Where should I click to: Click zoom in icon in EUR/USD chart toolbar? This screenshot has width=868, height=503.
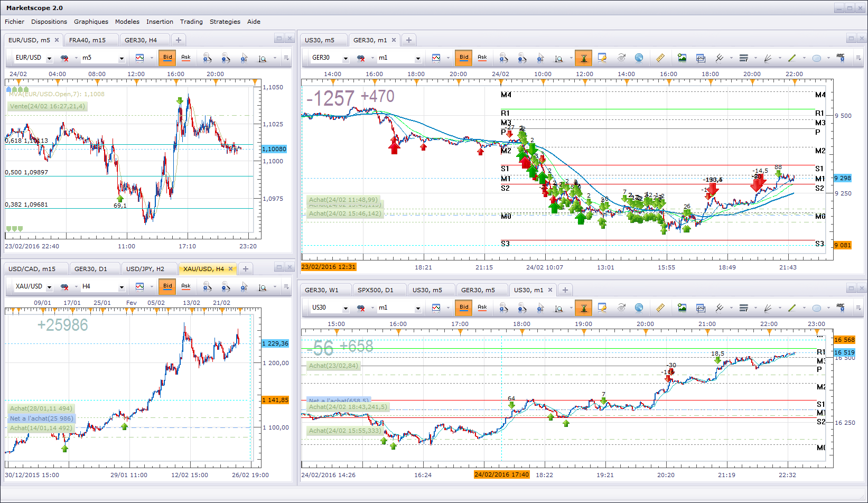207,58
